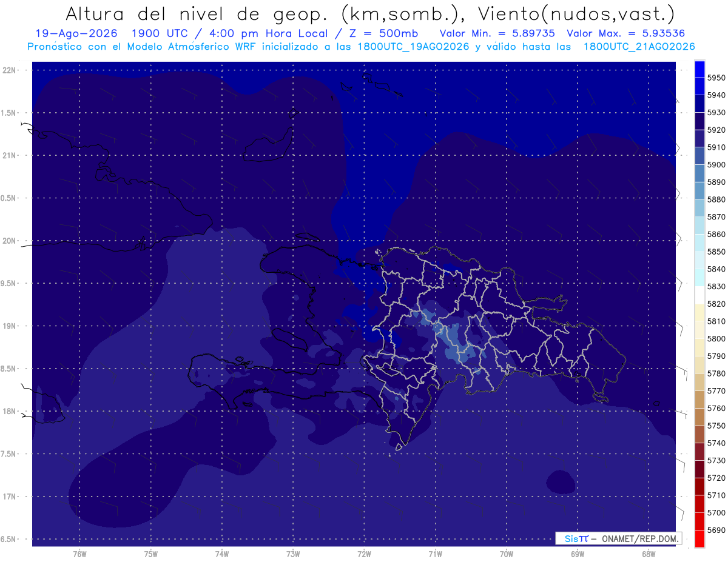Click the '72W' longitude label
This screenshot has width=728, height=562.
[364, 554]
